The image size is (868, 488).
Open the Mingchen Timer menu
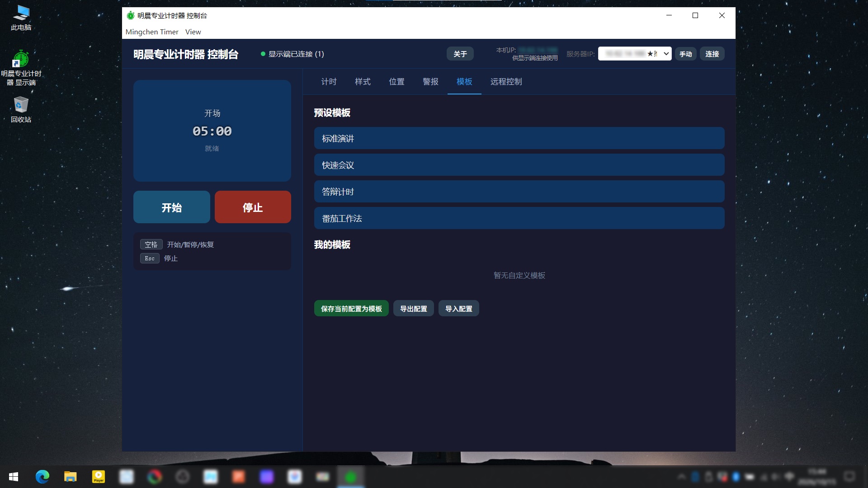tap(152, 32)
